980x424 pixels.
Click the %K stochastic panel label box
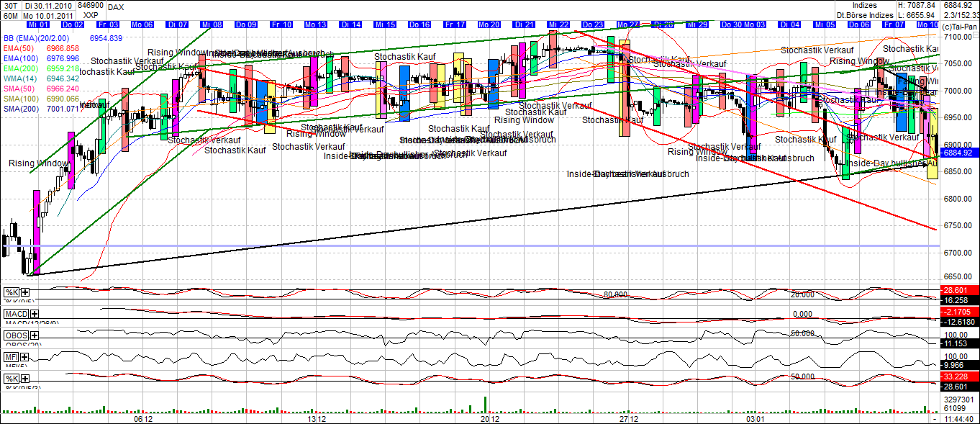[x=12, y=291]
